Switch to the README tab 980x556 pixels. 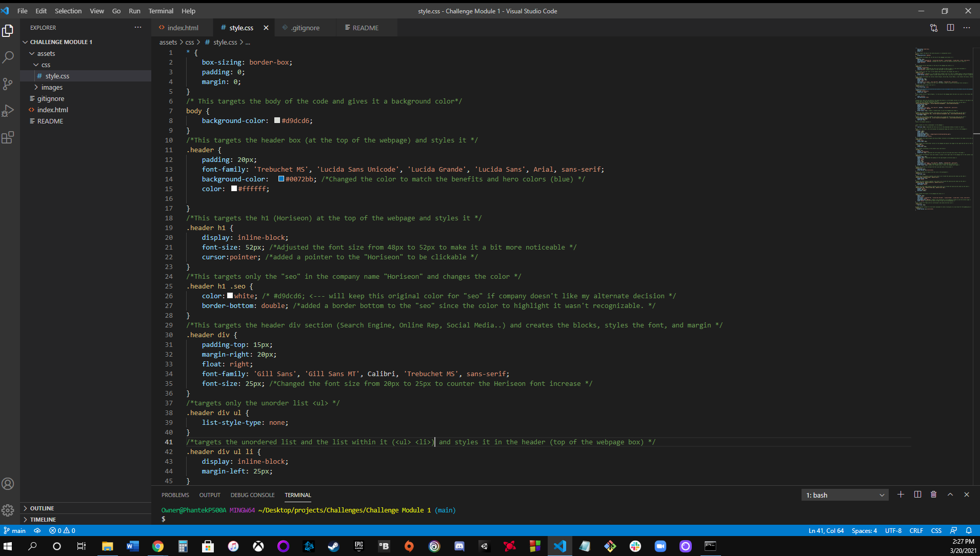(366, 28)
